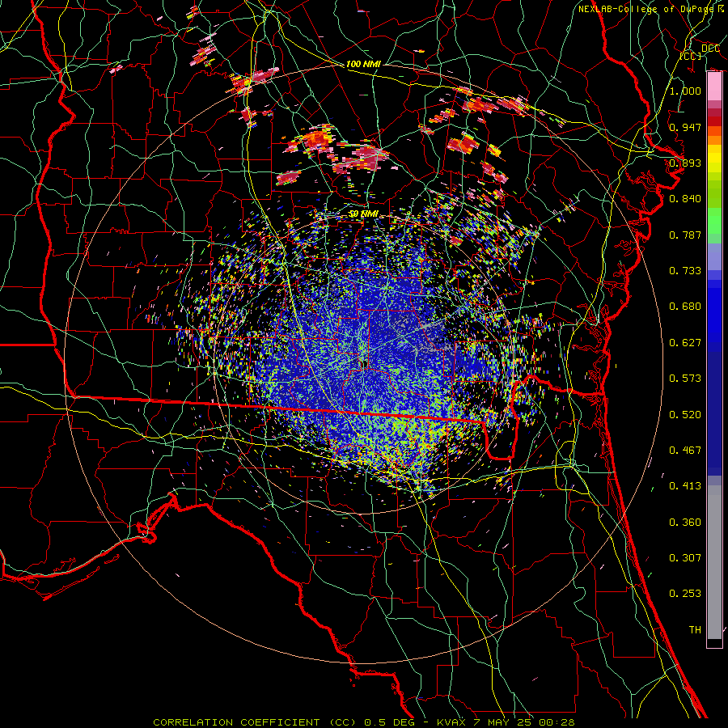Click the 0.680 scale value

click(x=685, y=307)
